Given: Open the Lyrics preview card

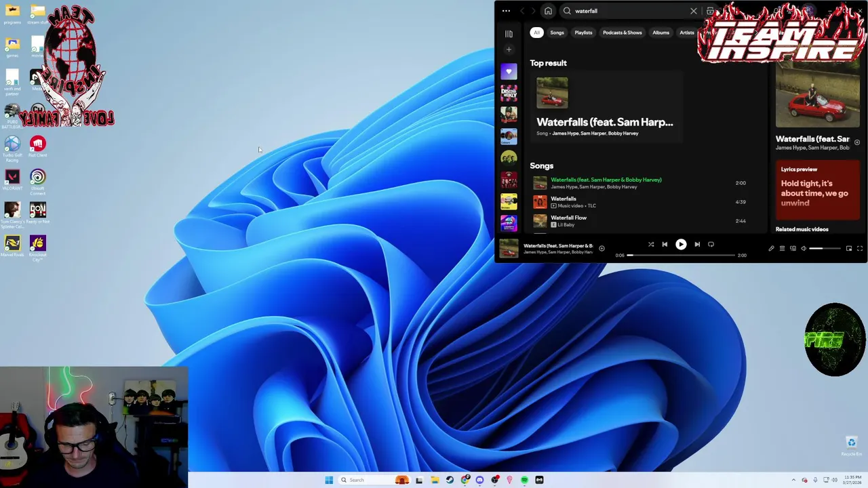Looking at the screenshot, I should [818, 189].
